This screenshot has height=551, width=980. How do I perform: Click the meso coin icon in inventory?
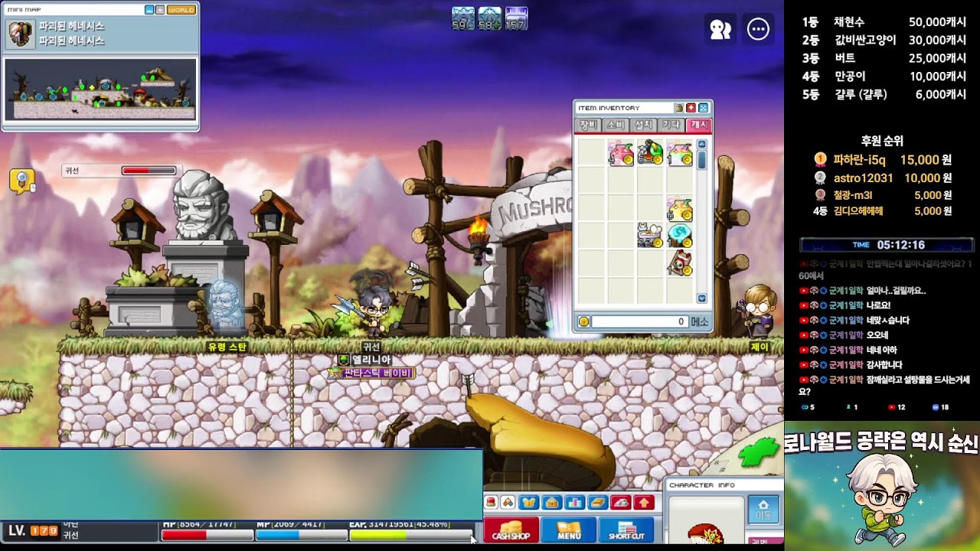click(x=583, y=321)
